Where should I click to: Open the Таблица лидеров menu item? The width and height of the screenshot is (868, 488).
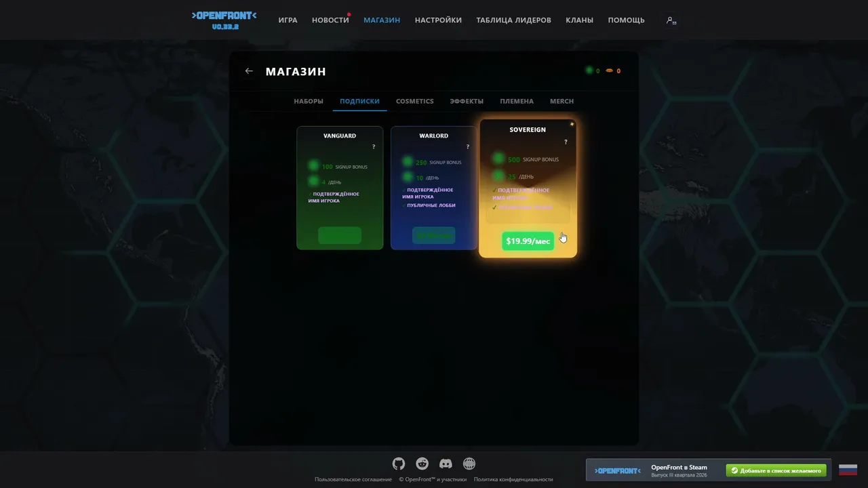[513, 20]
